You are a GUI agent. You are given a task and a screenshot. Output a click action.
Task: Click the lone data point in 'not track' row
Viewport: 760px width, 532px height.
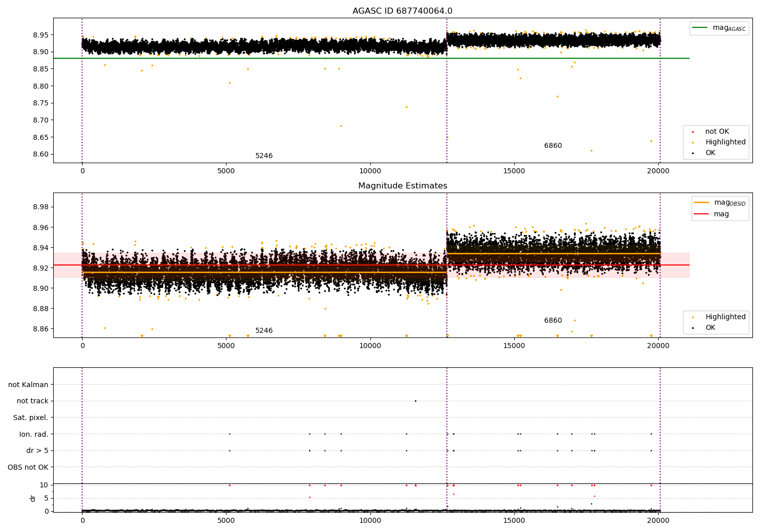(415, 401)
